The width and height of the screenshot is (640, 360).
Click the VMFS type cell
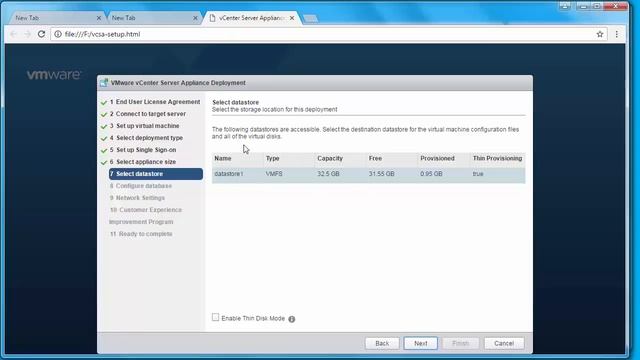point(274,174)
